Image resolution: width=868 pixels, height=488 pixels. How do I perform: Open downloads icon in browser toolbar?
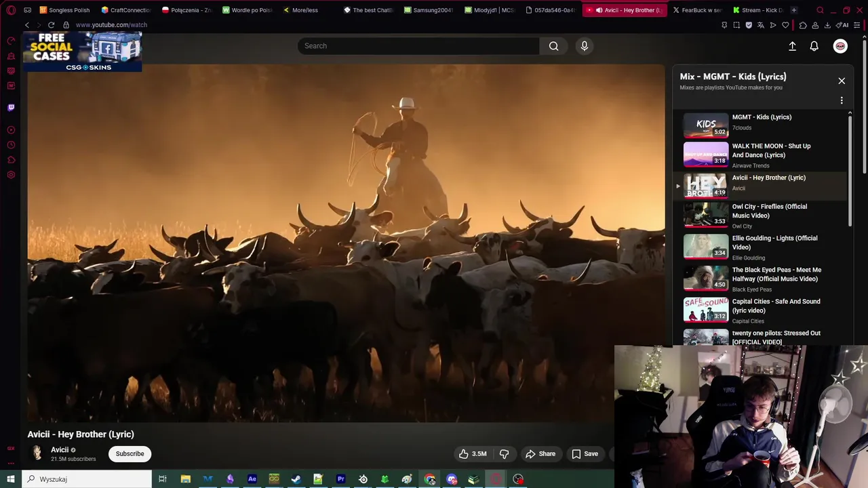tap(827, 25)
